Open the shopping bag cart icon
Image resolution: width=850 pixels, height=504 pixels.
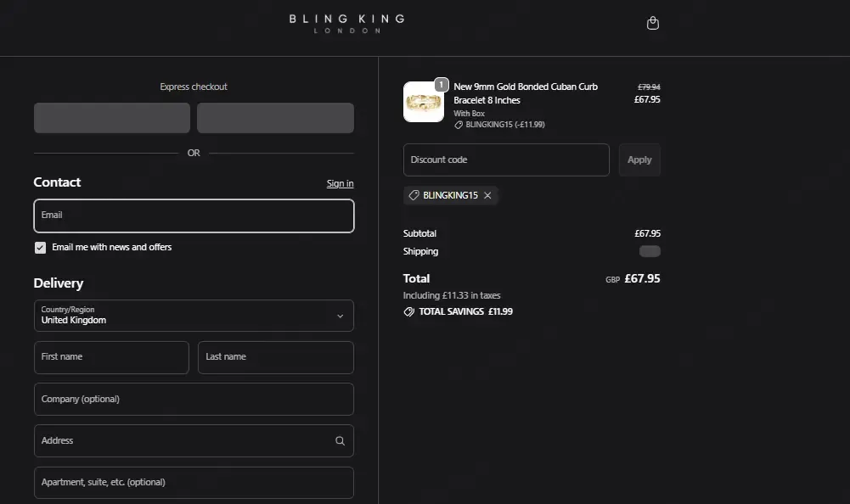click(653, 23)
